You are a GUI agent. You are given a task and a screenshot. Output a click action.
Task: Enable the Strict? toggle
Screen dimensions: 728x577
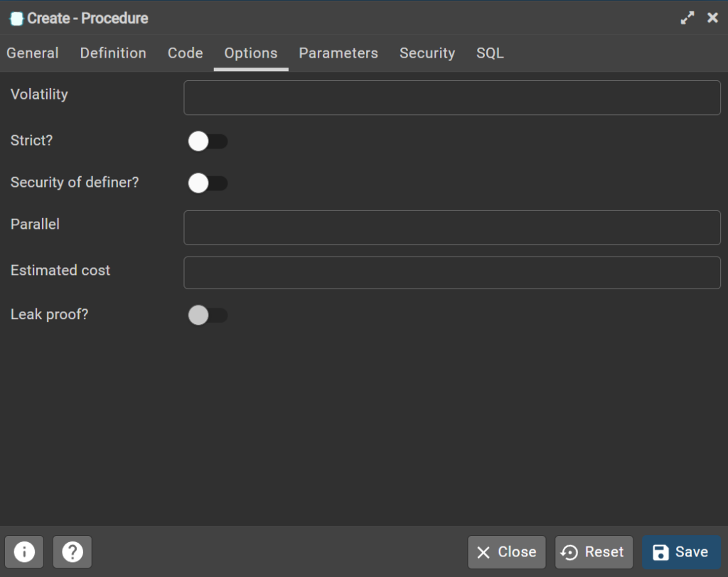click(x=208, y=141)
